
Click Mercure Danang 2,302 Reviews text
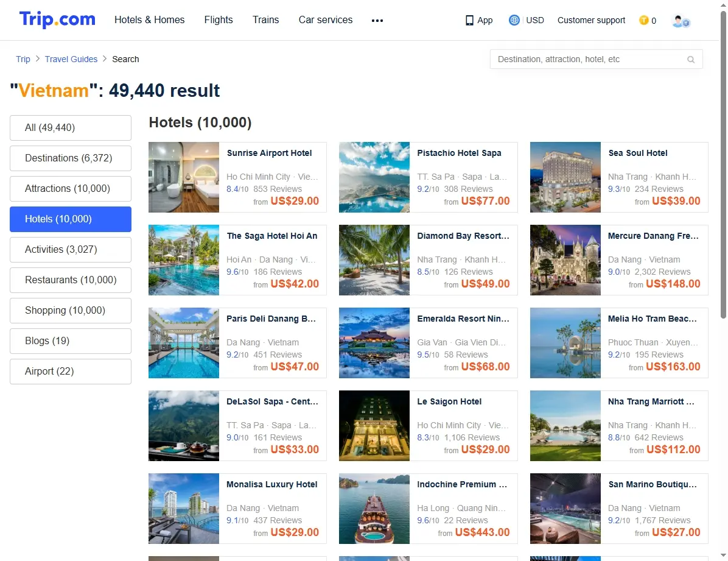point(662,272)
